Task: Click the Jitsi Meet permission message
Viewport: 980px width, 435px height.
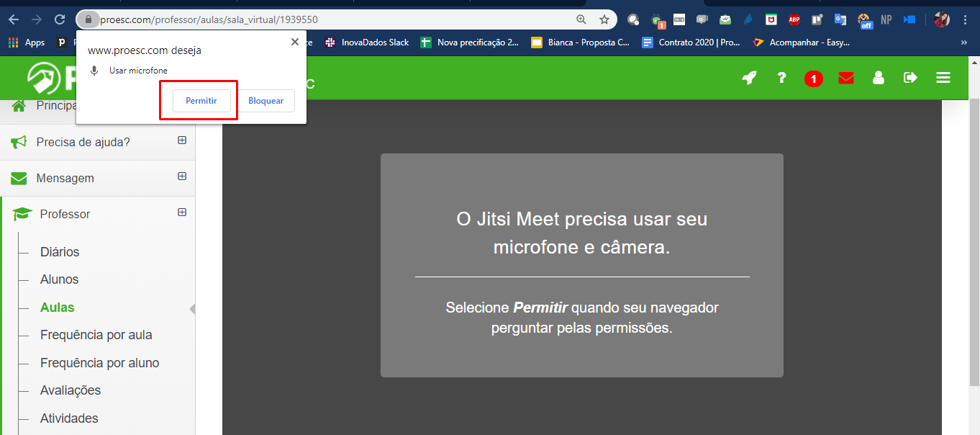Action: (x=582, y=265)
